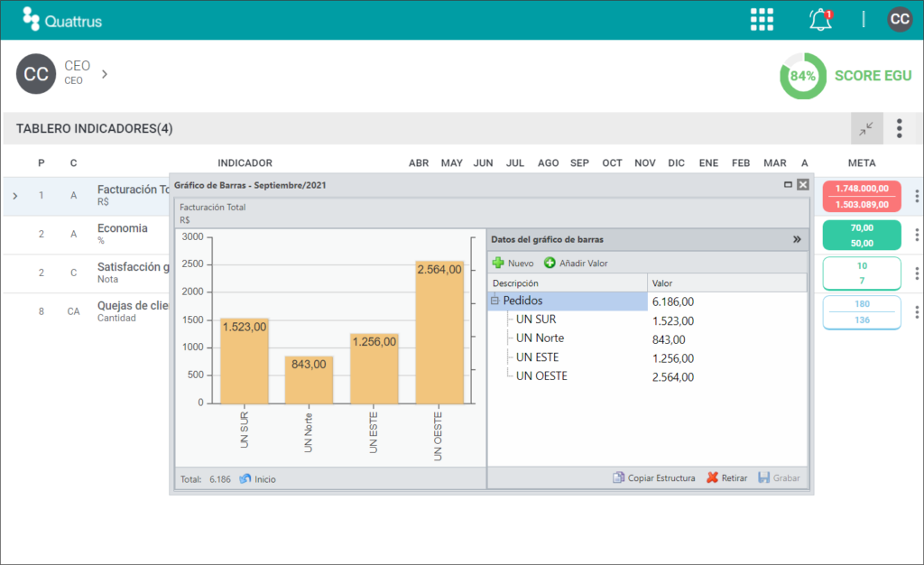Open the notifications bell

(x=820, y=20)
